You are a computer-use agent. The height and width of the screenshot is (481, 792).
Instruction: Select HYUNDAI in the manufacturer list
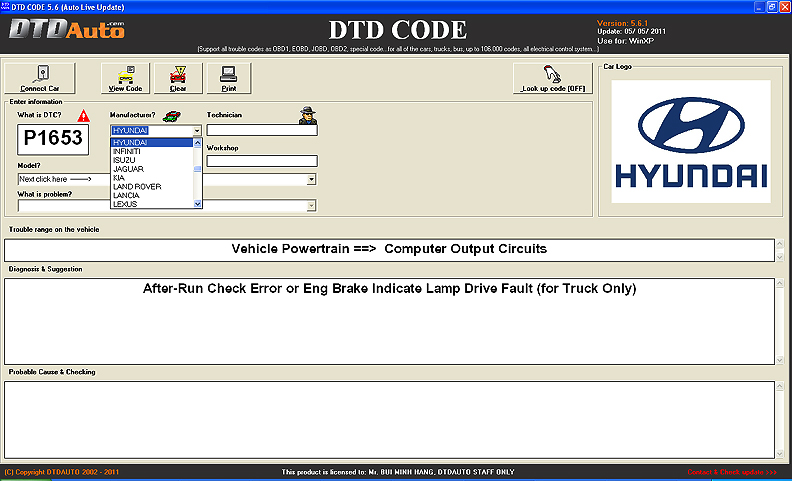[152, 142]
